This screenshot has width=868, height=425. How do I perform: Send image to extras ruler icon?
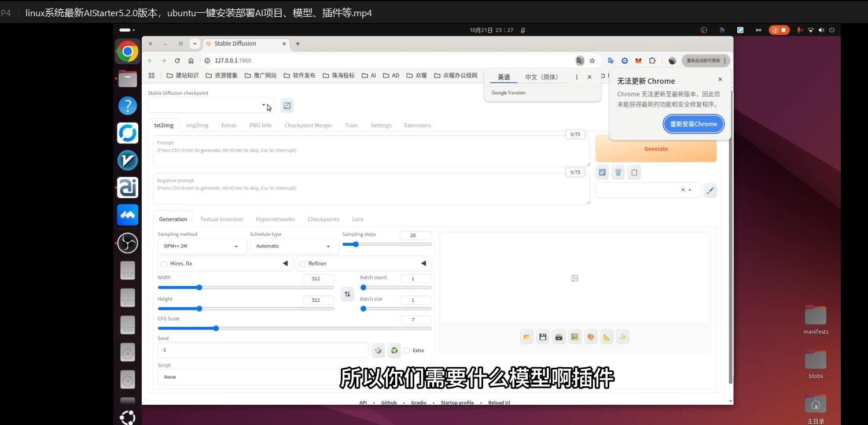607,337
